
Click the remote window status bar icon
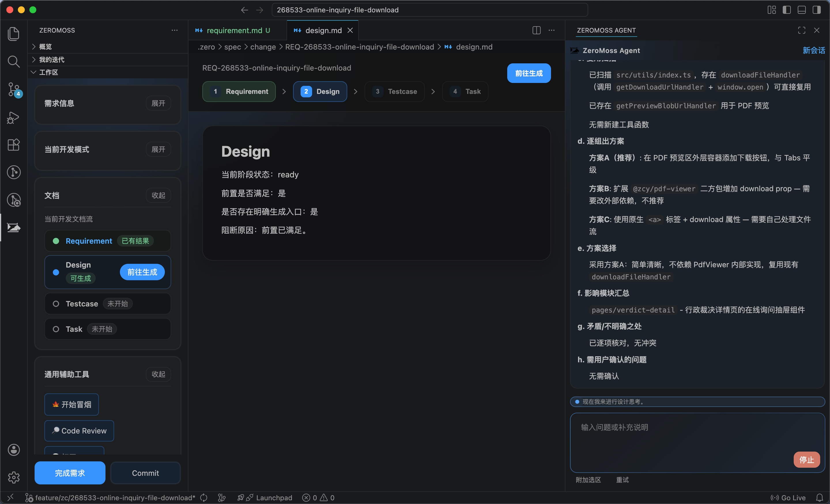(x=10, y=497)
